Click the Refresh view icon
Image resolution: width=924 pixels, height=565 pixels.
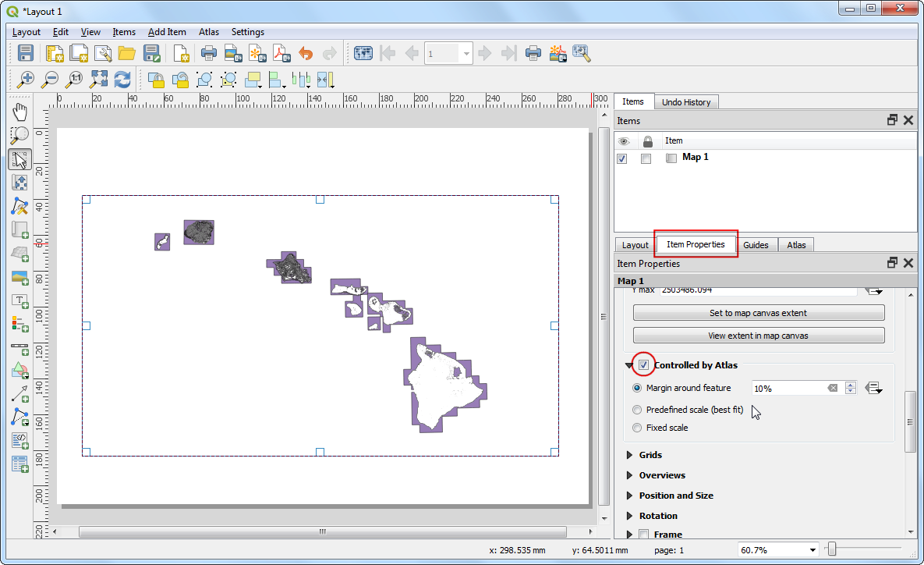click(122, 80)
